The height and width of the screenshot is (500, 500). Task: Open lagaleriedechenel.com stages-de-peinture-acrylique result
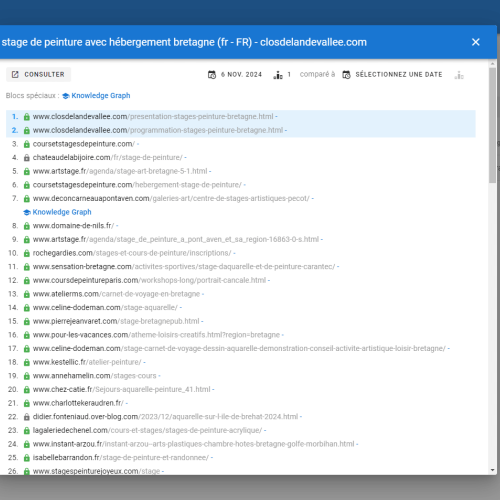click(147, 430)
